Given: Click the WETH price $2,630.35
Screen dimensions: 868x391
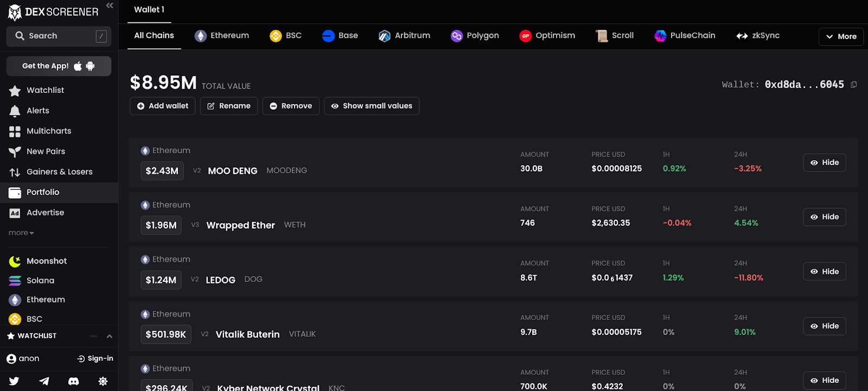Looking at the screenshot, I should 611,223.
